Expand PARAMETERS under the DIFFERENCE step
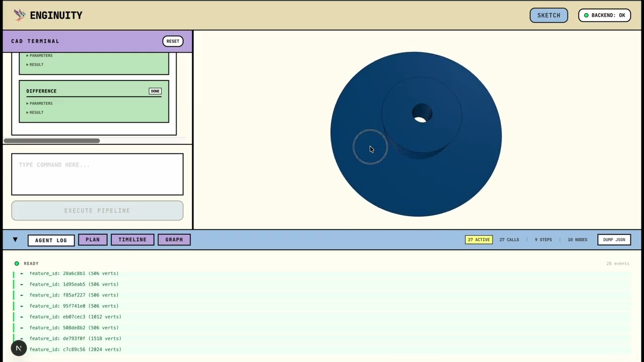The width and height of the screenshot is (644, 362). click(39, 104)
